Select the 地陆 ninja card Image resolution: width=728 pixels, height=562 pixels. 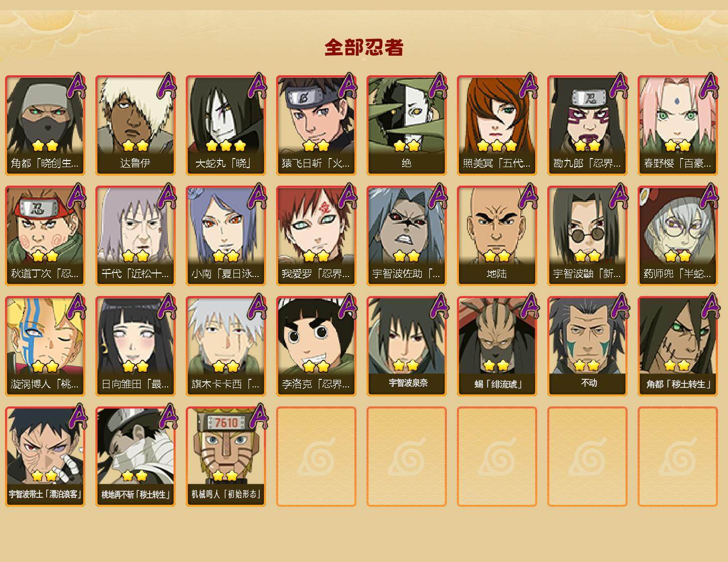coord(497,236)
